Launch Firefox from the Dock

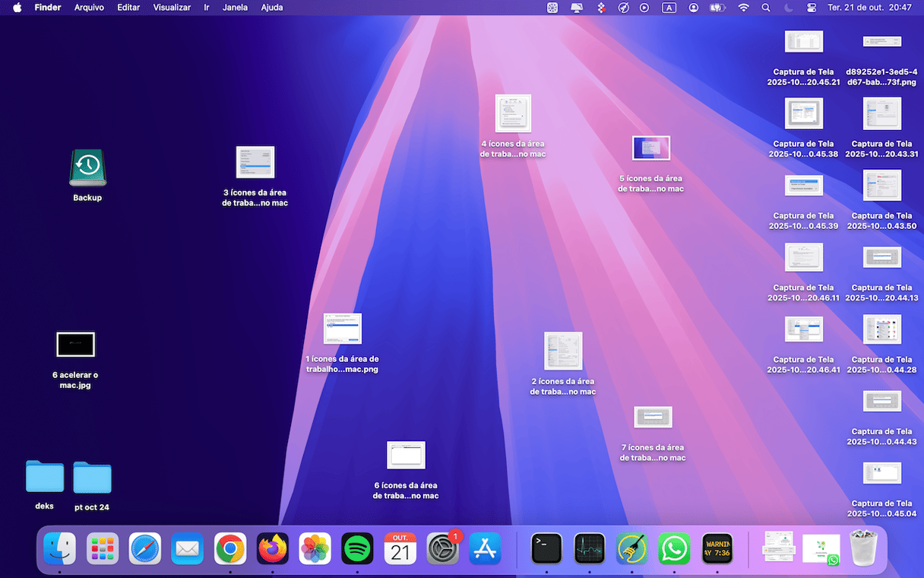click(x=272, y=548)
